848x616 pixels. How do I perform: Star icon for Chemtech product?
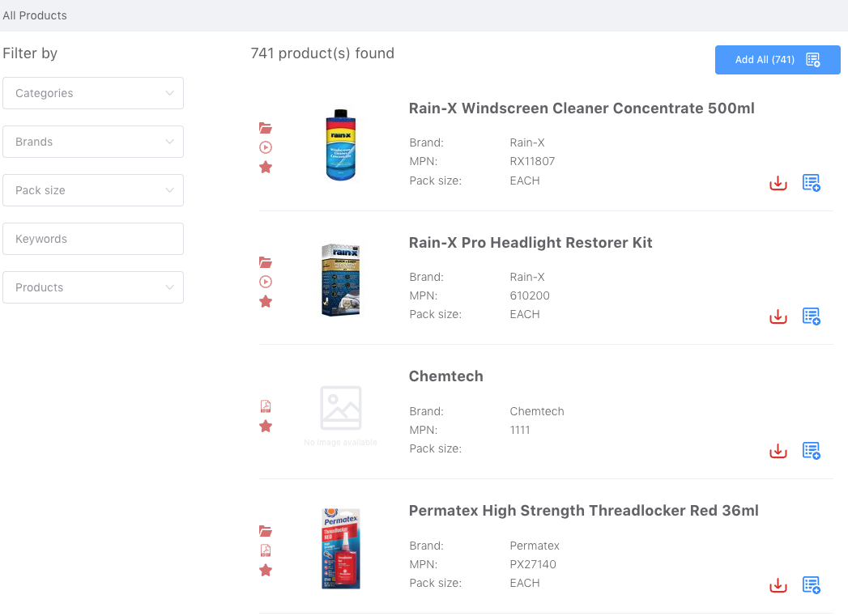(x=266, y=427)
